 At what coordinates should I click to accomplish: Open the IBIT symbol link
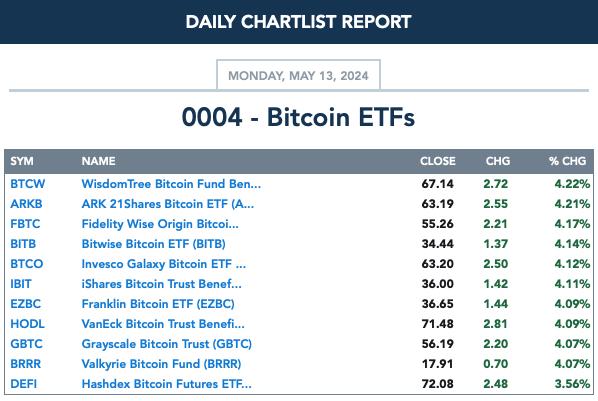click(21, 284)
